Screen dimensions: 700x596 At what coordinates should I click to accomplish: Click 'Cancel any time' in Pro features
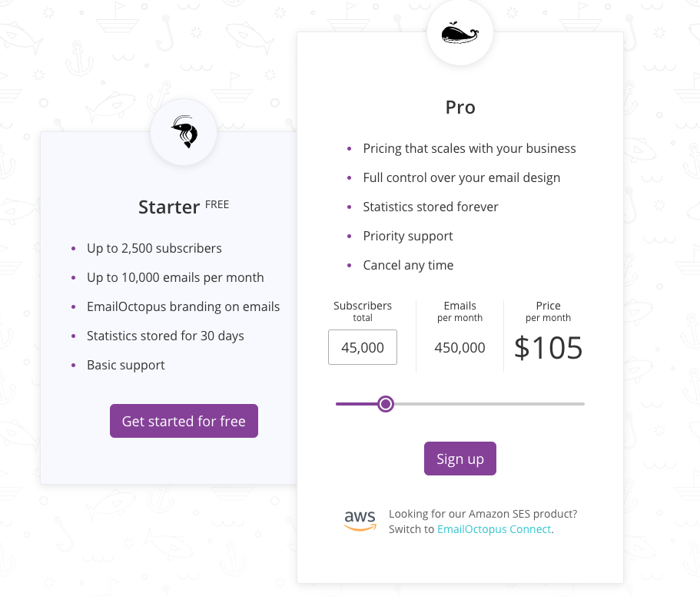(x=408, y=265)
